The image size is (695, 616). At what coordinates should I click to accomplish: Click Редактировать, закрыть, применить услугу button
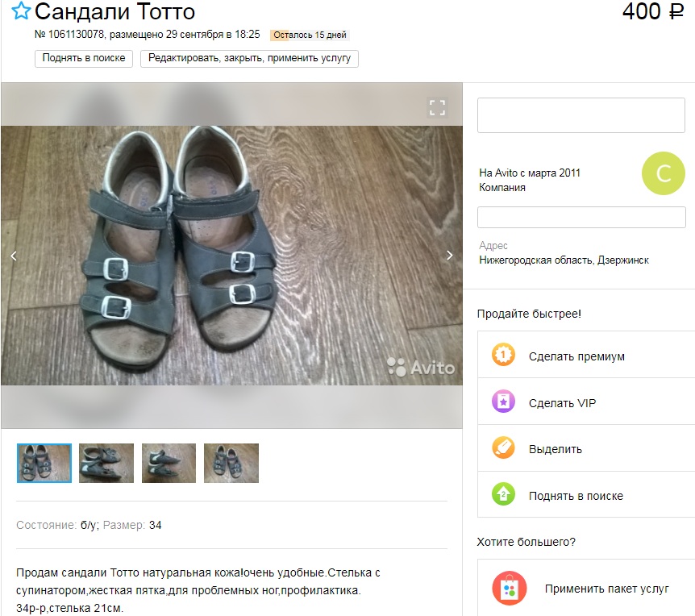(x=249, y=59)
